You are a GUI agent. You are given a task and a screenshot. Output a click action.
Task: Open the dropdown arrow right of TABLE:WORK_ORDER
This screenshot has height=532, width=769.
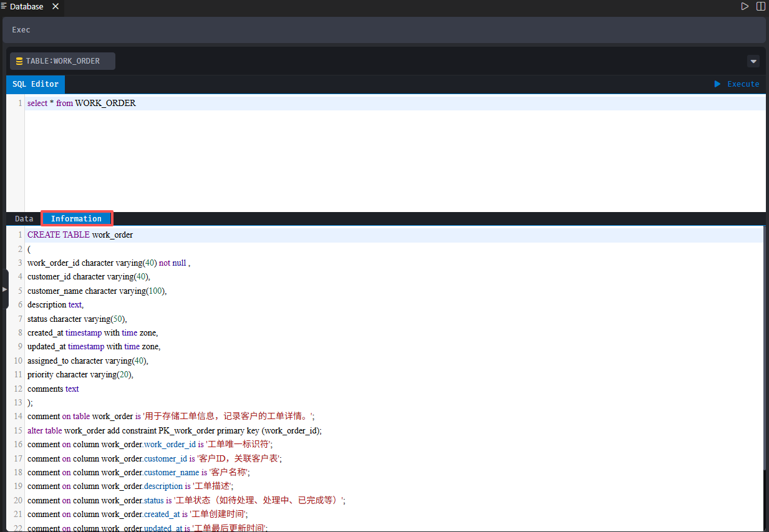tap(753, 61)
